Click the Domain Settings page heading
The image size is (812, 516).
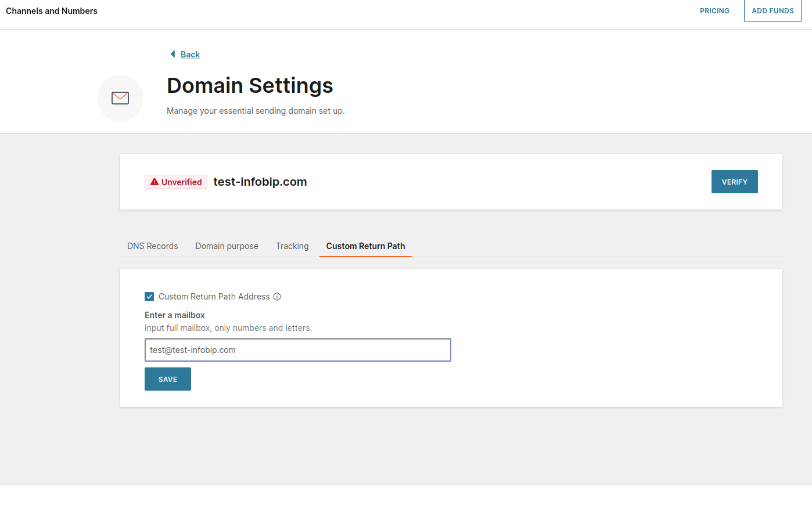250,85
